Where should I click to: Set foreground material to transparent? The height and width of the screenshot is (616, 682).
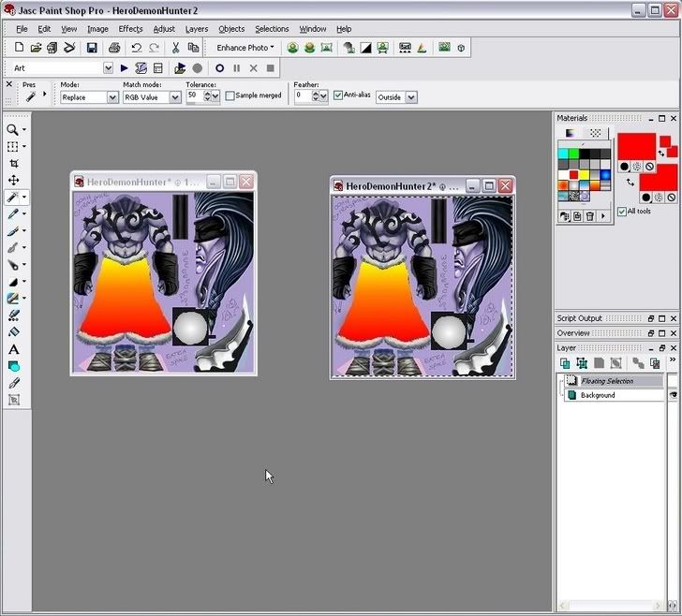(649, 166)
